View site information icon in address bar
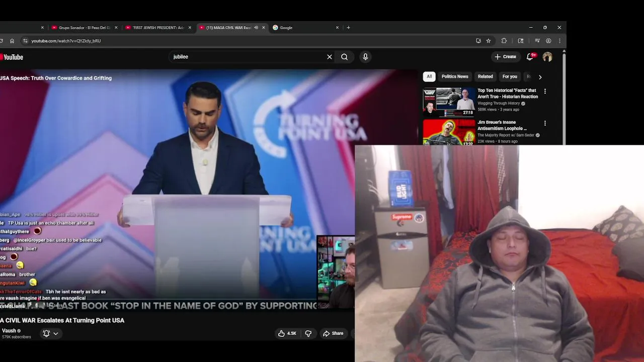 (25, 41)
